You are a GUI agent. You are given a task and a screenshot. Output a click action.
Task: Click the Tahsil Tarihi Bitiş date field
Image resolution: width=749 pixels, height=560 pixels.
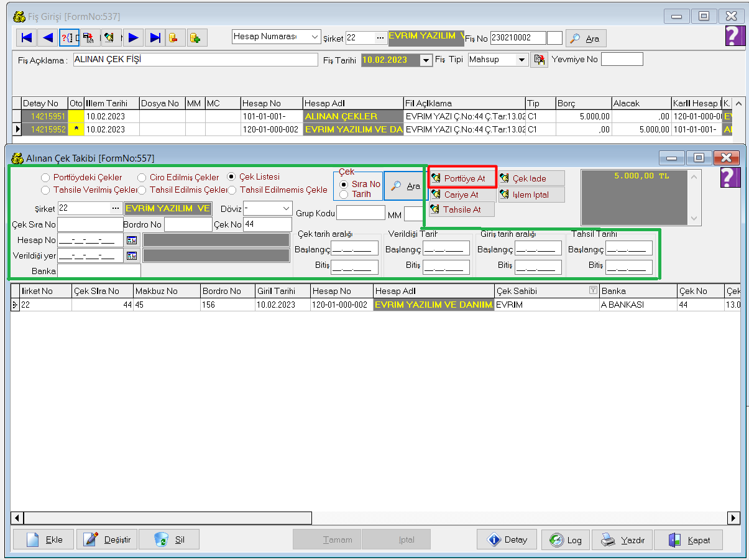click(x=629, y=266)
